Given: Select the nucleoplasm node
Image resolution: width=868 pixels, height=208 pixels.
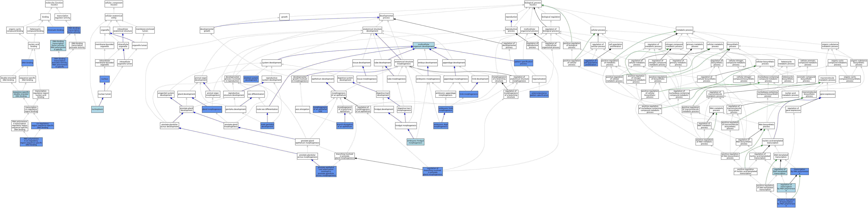Looking at the screenshot, I should (x=97, y=109).
